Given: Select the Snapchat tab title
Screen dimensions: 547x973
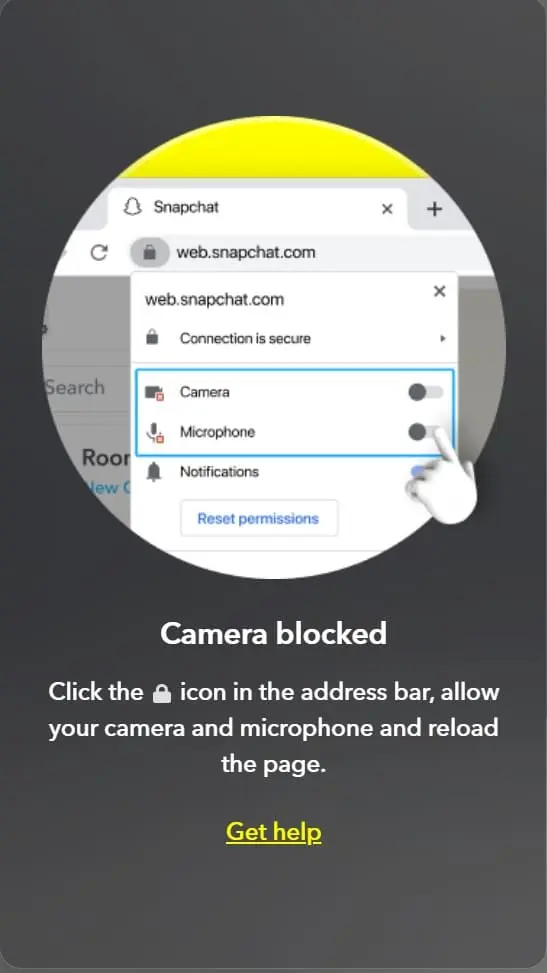Looking at the screenshot, I should (186, 207).
